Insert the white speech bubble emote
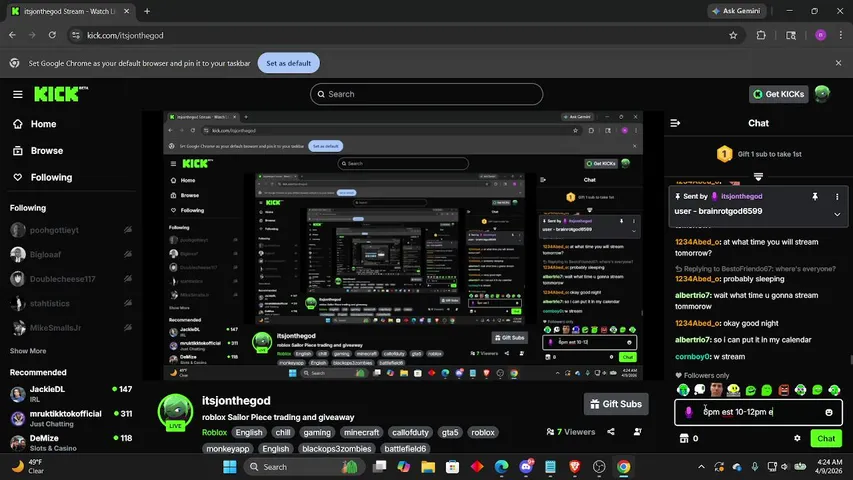The height and width of the screenshot is (480, 853). [x=700, y=390]
